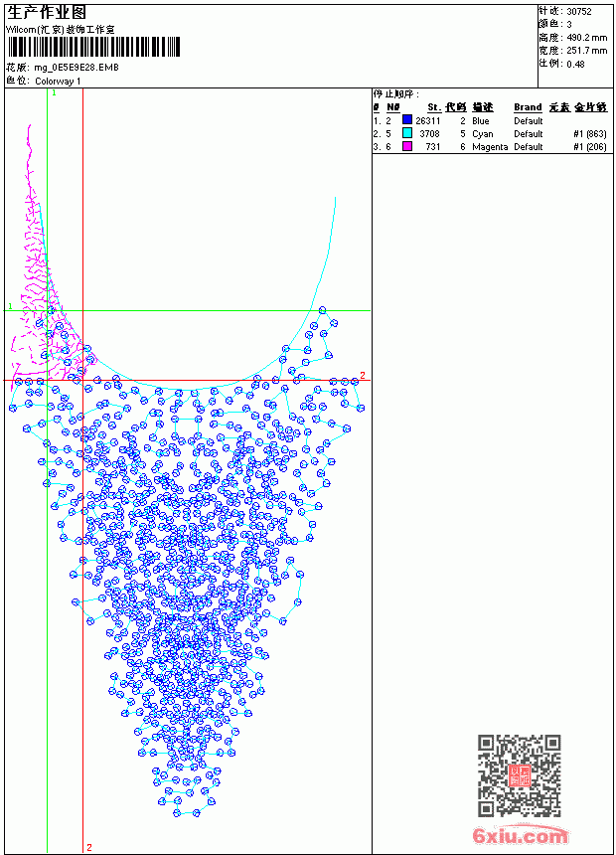616x855 pixels.
Task: Click the Brand column header
Action: tap(528, 107)
